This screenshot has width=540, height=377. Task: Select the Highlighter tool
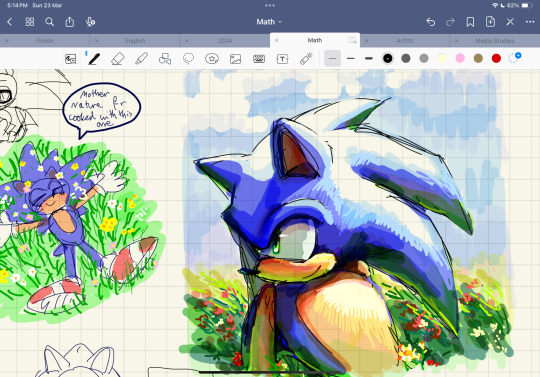142,59
